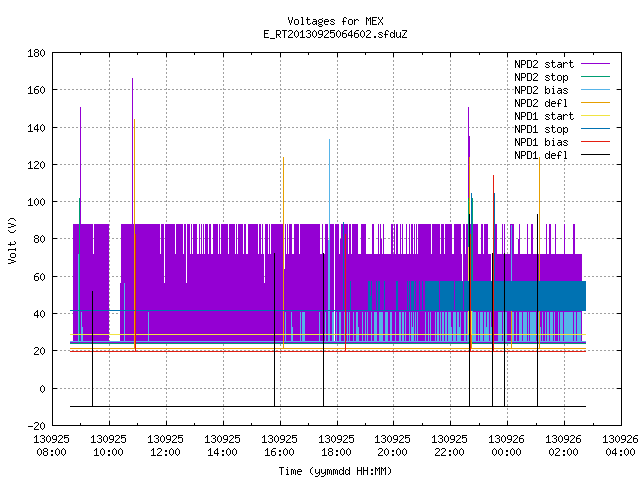Click the '130925 14:00' time axis label
Image resolution: width=640 pixels, height=480 pixels.
pyautogui.click(x=222, y=446)
